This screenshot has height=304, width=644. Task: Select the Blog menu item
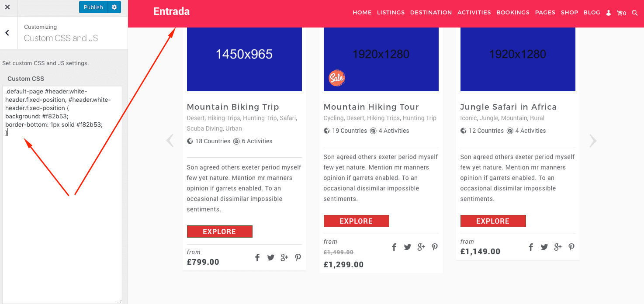(592, 13)
